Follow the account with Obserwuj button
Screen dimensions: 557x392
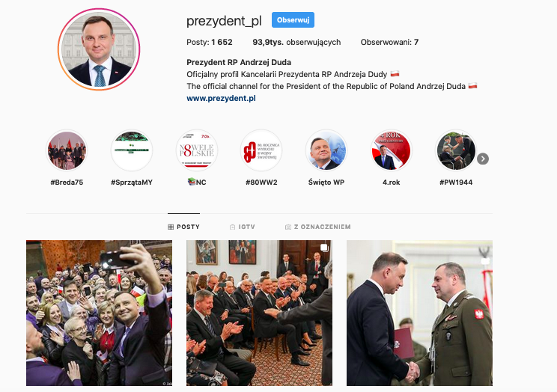293,20
